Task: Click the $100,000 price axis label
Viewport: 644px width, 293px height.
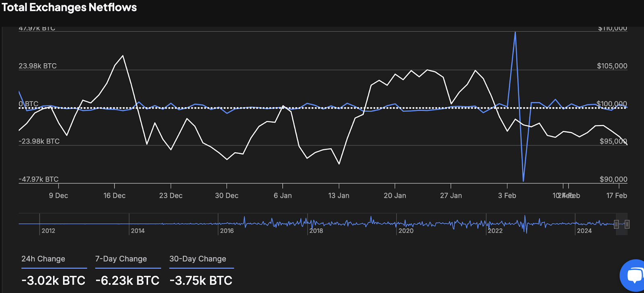Action: tap(612, 104)
